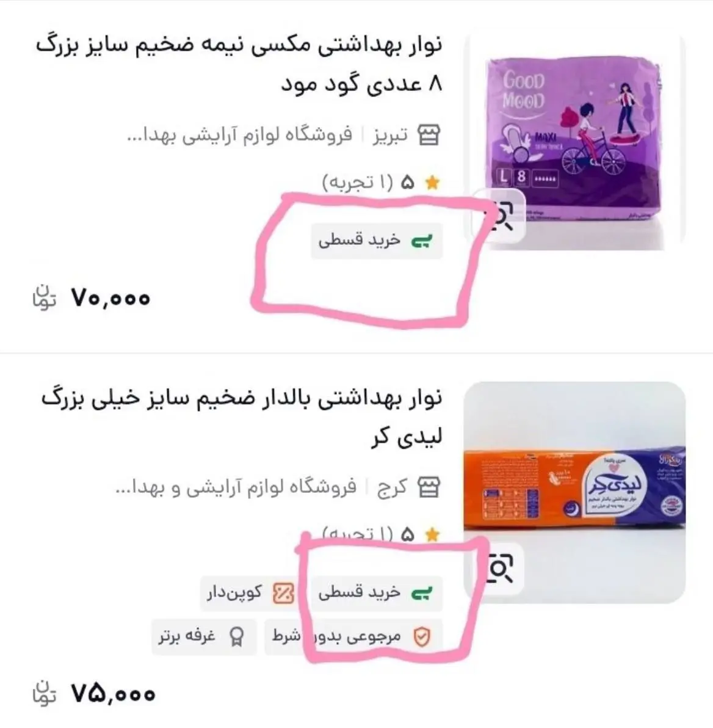Select the غرفه برتر badge label
The width and height of the screenshot is (713, 728).
(204, 636)
